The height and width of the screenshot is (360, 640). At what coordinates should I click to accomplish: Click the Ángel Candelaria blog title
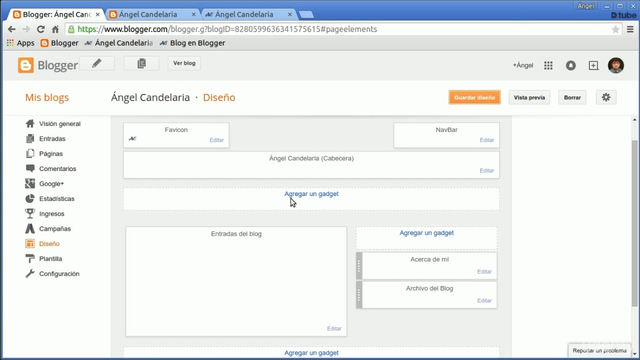coord(150,98)
